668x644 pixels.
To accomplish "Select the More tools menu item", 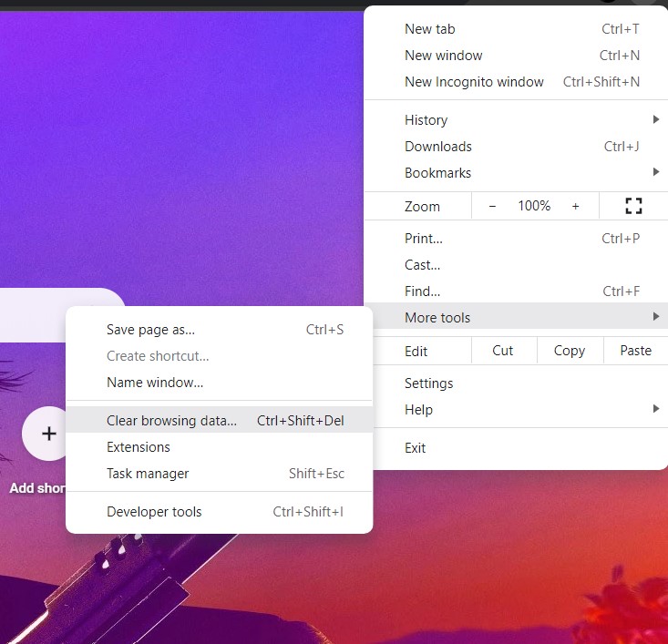I will (x=517, y=316).
